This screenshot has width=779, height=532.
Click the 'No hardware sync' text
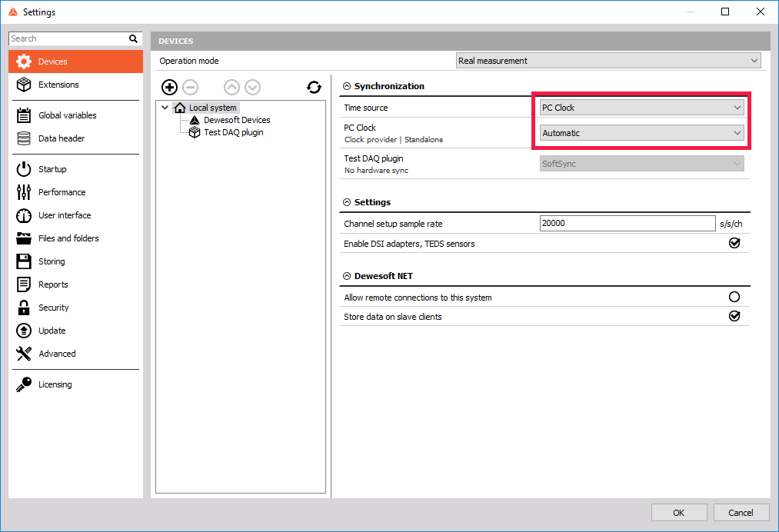coord(376,171)
